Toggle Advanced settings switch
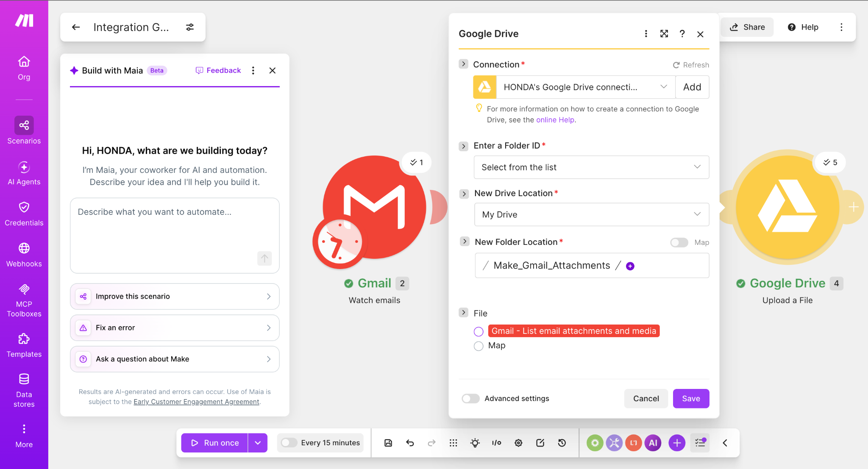The width and height of the screenshot is (868, 469). 470,398
